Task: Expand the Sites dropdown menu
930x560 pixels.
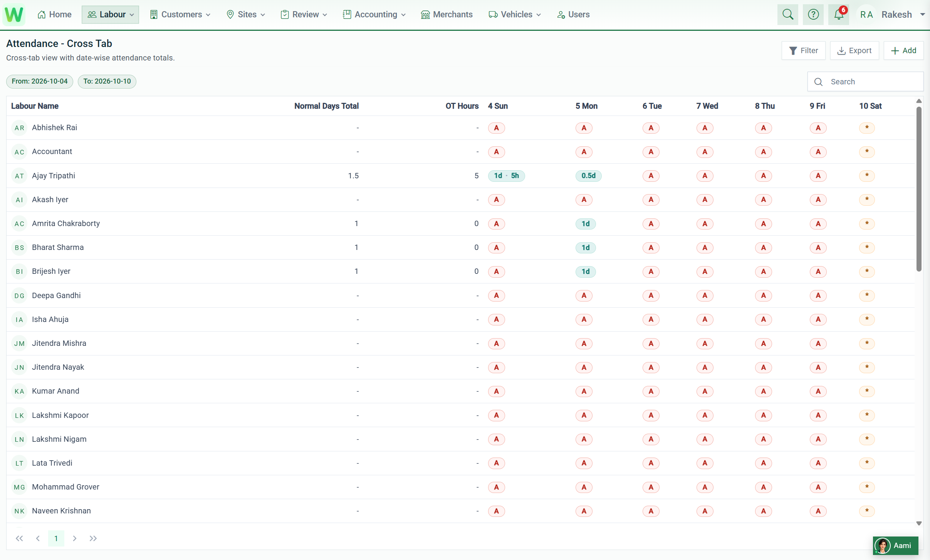Action: coord(246,15)
